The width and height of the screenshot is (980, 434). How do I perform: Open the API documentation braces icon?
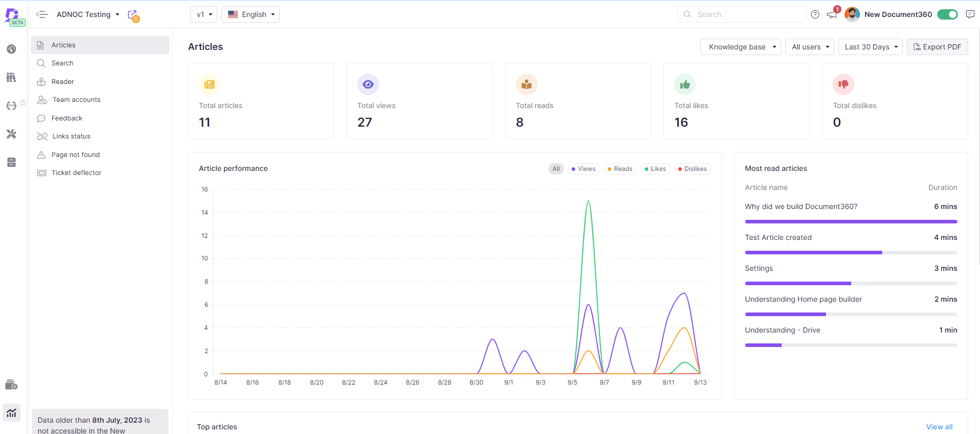11,106
